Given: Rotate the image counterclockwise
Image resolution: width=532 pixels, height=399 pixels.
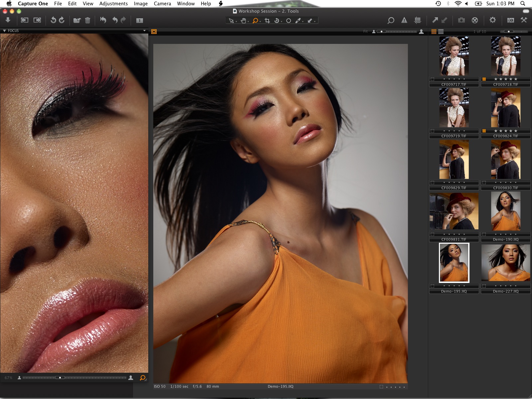Looking at the screenshot, I should (53, 20).
